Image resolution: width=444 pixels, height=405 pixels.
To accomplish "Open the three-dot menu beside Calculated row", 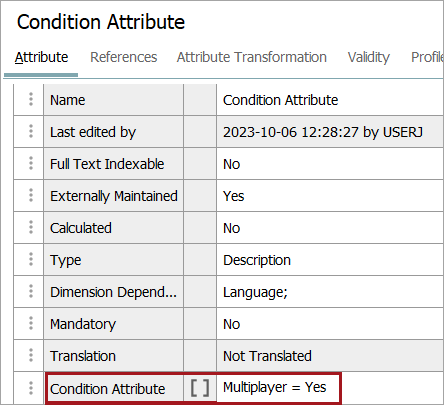I will point(31,227).
